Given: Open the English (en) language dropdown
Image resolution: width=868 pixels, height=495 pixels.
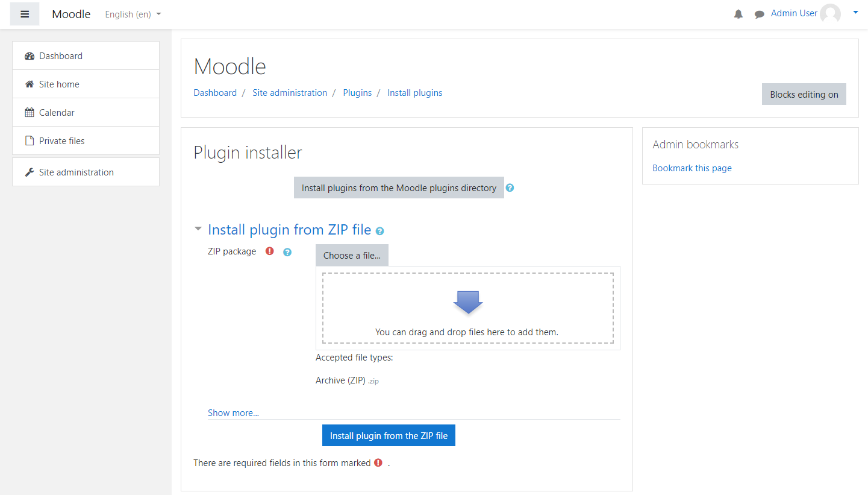Looking at the screenshot, I should (x=133, y=14).
